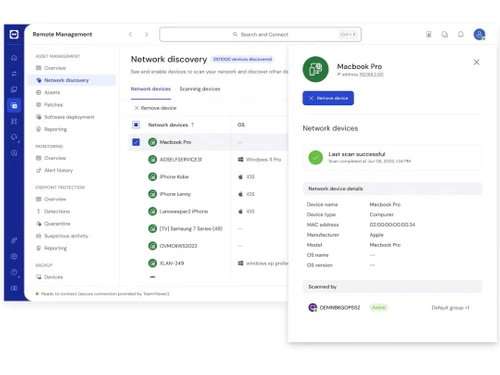Click Remove device in list toolbar

pos(155,108)
